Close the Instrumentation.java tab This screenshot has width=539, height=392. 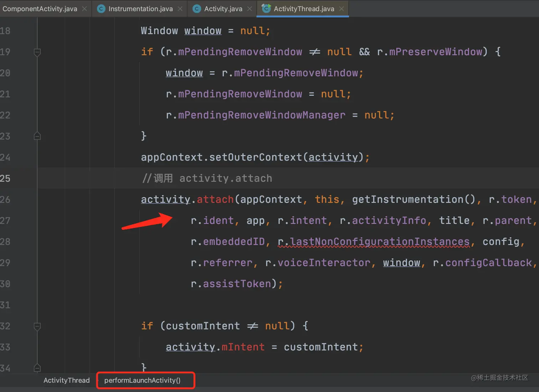point(180,9)
